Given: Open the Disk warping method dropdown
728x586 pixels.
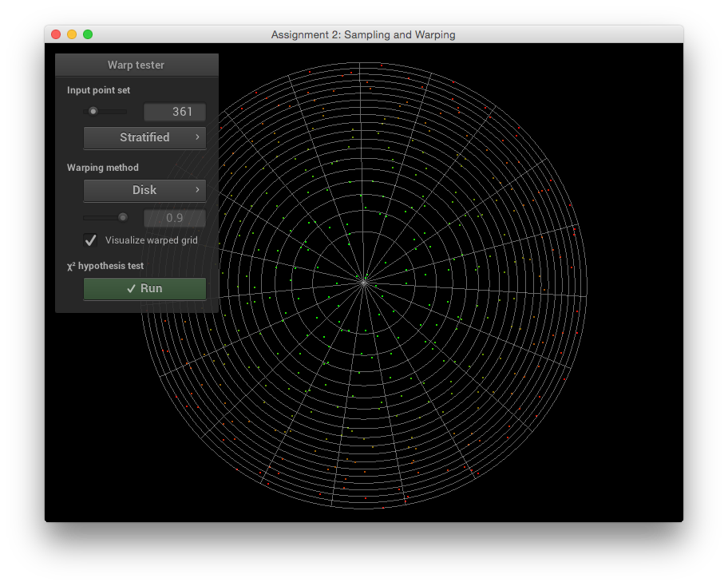Looking at the screenshot, I should (x=144, y=190).
